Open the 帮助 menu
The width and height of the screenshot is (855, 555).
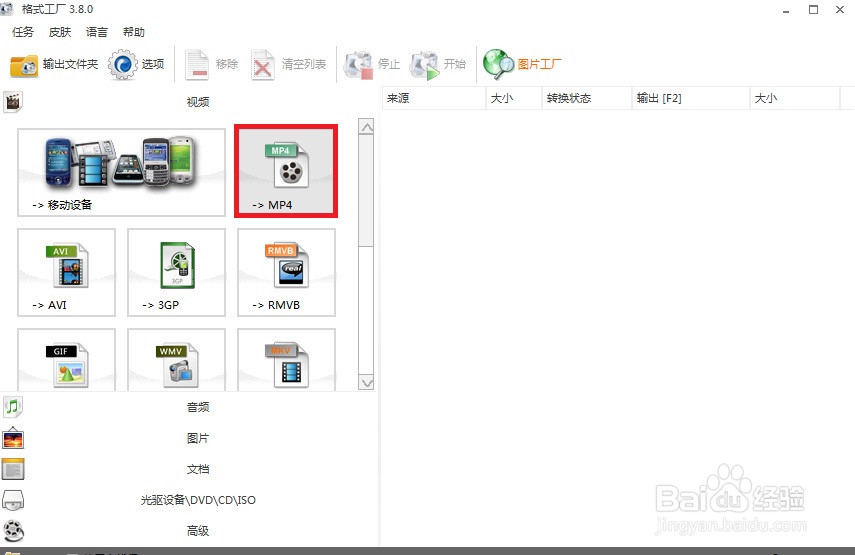coord(134,32)
